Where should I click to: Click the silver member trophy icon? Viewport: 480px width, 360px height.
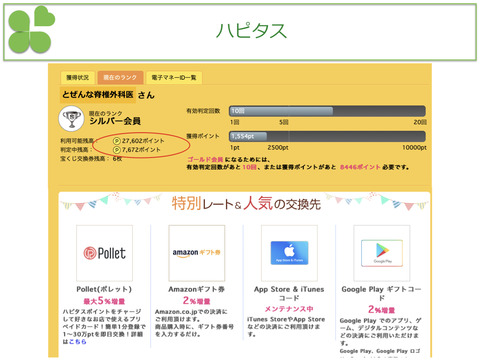71,119
